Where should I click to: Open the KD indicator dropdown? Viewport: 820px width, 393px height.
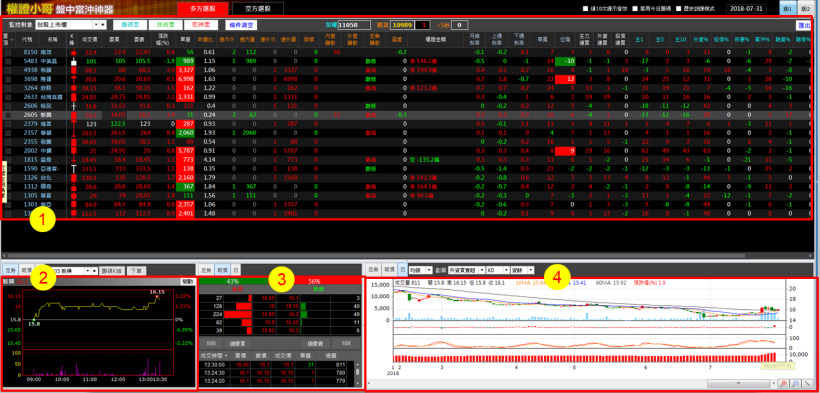[x=497, y=270]
